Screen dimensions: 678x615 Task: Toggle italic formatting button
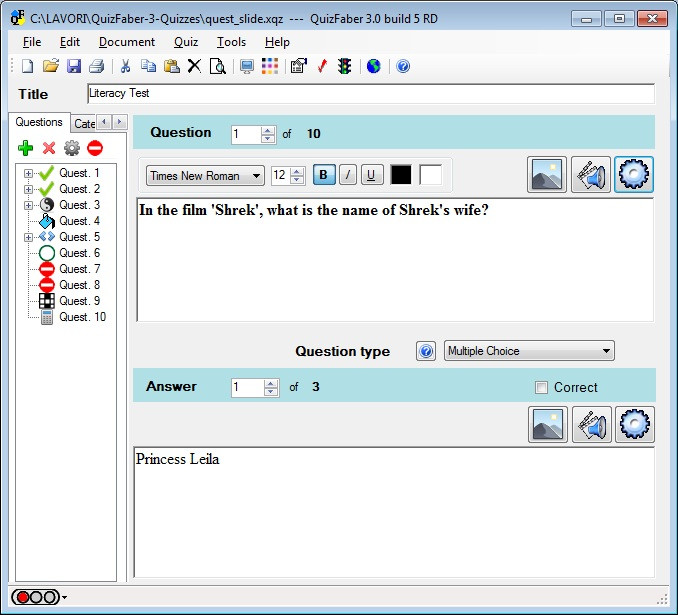pyautogui.click(x=348, y=175)
